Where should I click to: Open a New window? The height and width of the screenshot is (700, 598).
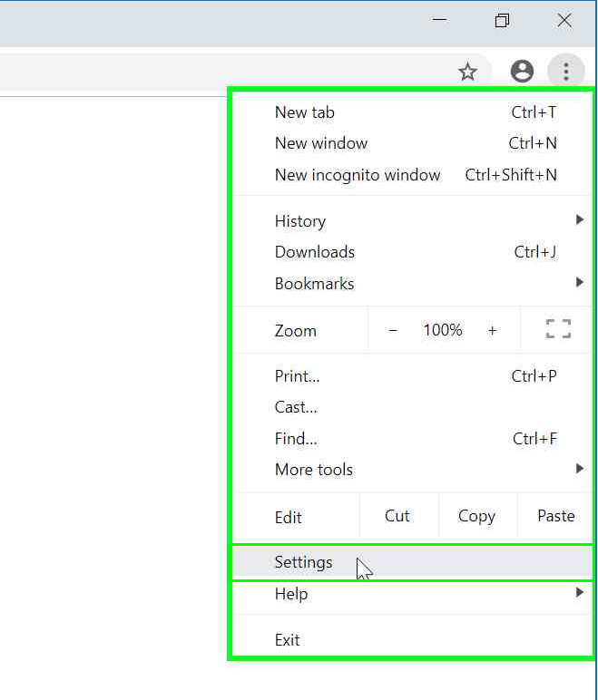pyautogui.click(x=412, y=143)
